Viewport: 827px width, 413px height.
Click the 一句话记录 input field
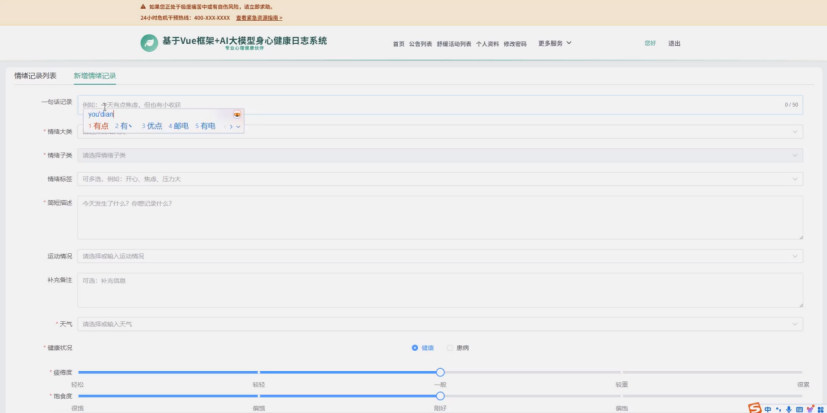440,104
